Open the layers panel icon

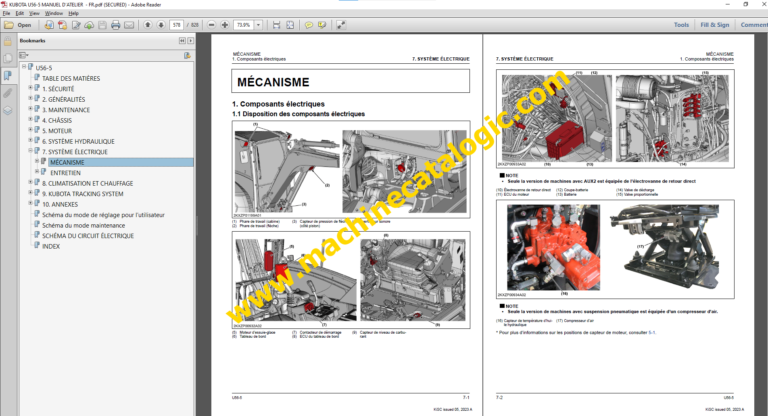point(8,111)
